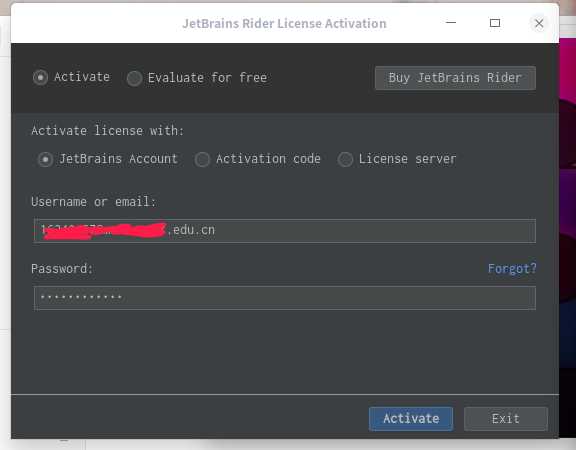This screenshot has width=576, height=450.
Task: Click the 'Password:' label
Action: pyautogui.click(x=62, y=269)
